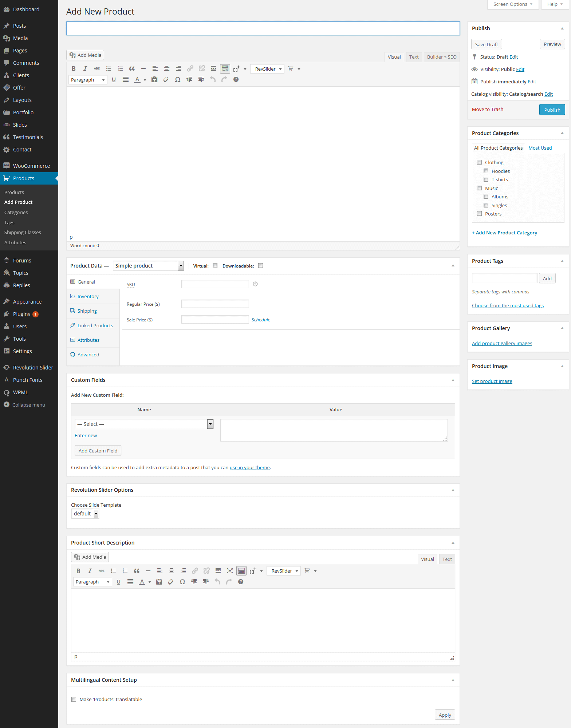Viewport: 571px width, 728px height.
Task: Tick Make 'Products' translatable checkbox
Action: [74, 699]
